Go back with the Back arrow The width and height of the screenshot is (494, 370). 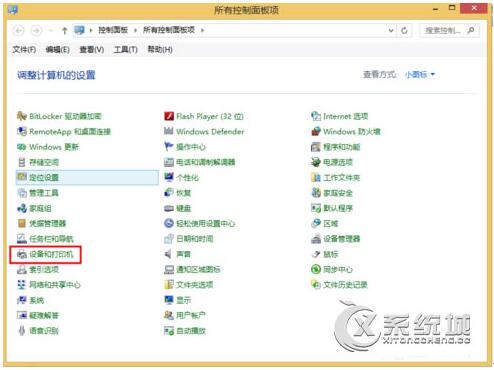click(x=19, y=31)
